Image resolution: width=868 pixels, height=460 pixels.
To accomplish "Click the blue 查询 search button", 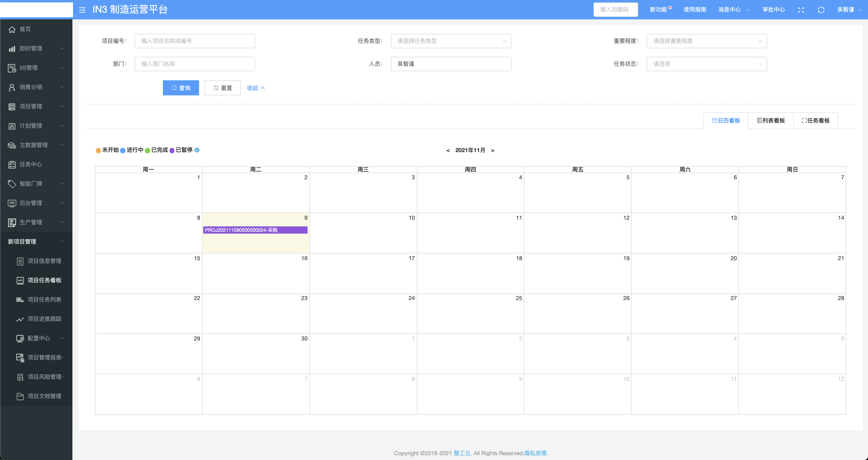I will (x=181, y=88).
